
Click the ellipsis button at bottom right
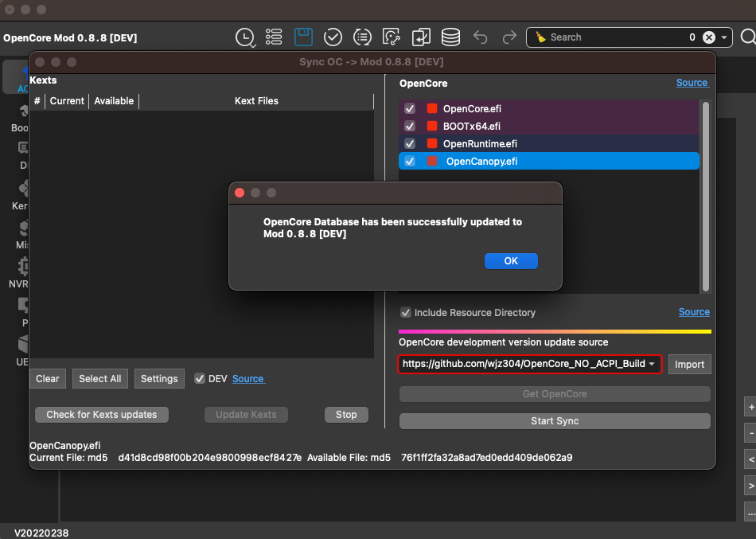click(750, 511)
